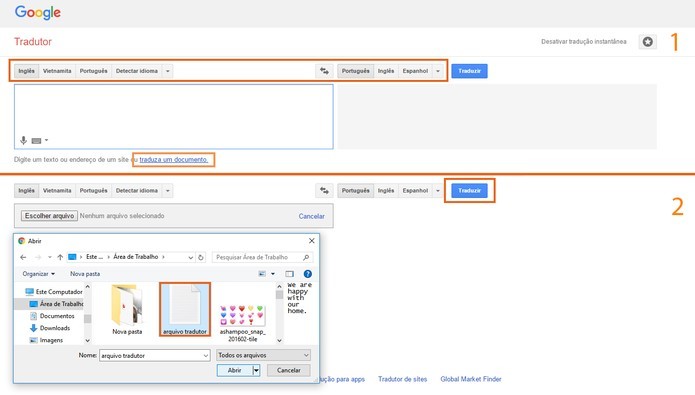695x395 pixels.
Task: Click the Tradutor heading link
Action: point(33,42)
